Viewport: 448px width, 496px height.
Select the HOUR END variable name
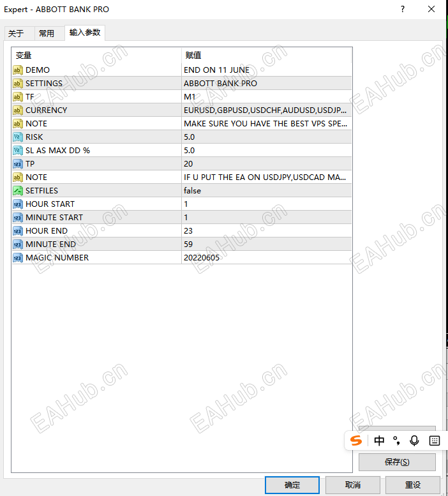point(47,231)
